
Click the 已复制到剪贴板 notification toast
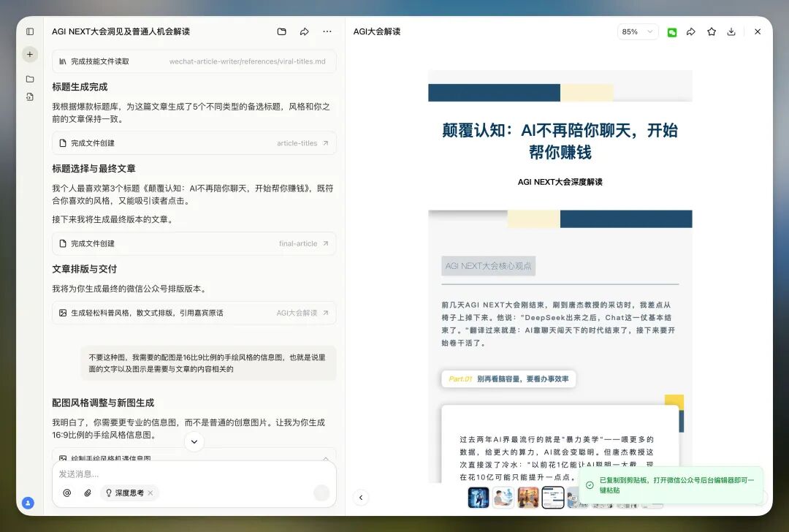click(x=671, y=485)
